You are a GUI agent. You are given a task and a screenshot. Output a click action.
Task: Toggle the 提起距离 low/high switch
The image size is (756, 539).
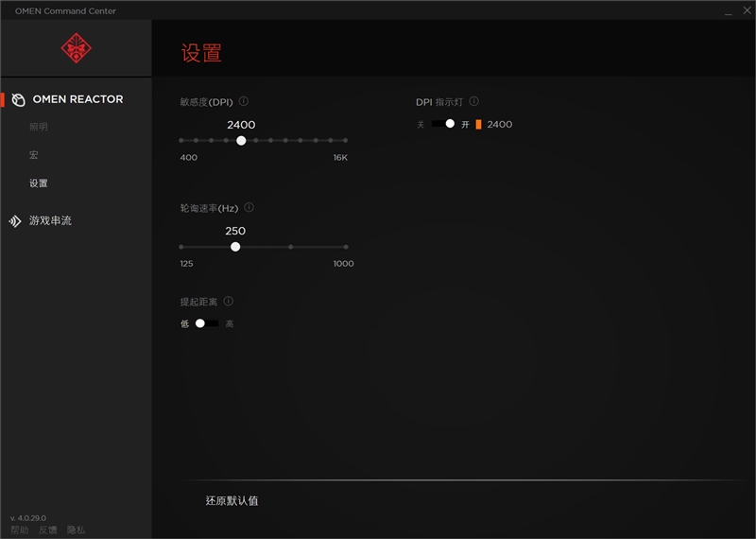click(207, 323)
